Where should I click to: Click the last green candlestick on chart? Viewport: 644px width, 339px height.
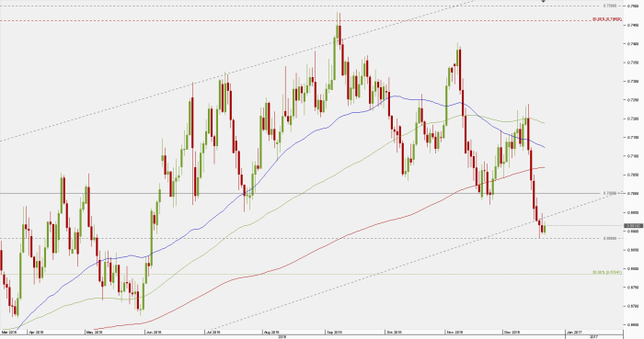coord(545,228)
